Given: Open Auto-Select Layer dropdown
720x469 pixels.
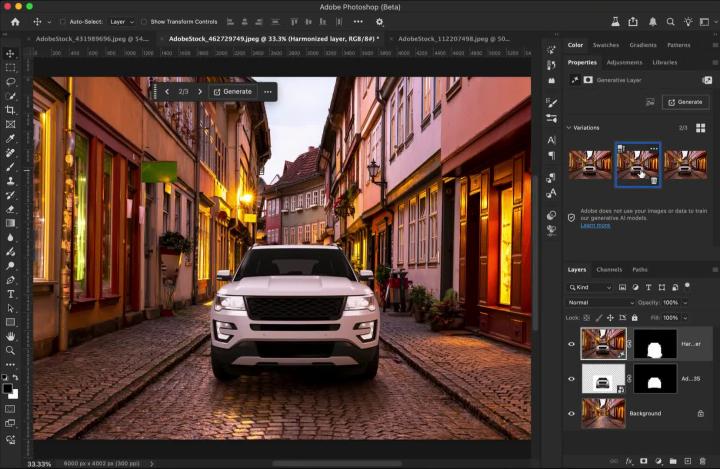Looking at the screenshot, I should pyautogui.click(x=120, y=21).
